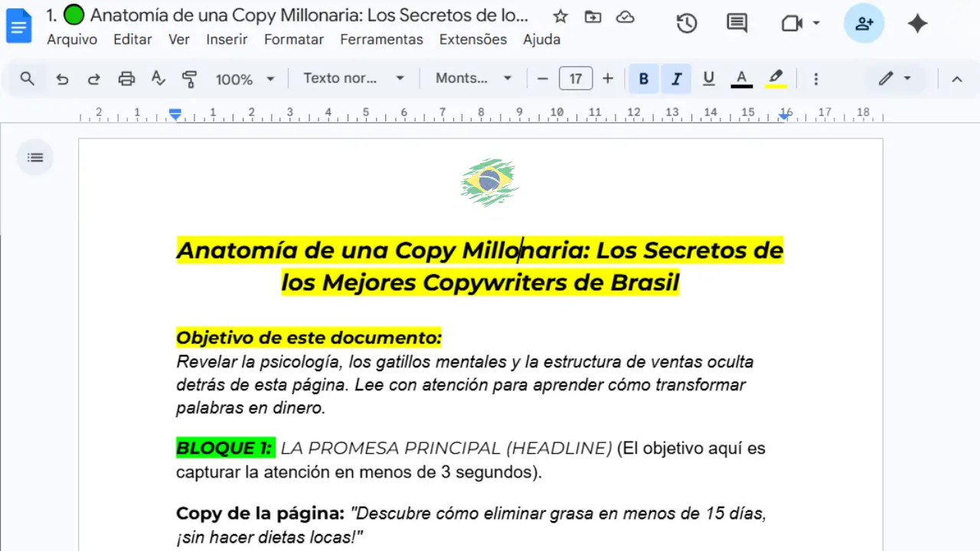Toggle underline formatting
This screenshot has height=551, width=980.
tap(708, 78)
